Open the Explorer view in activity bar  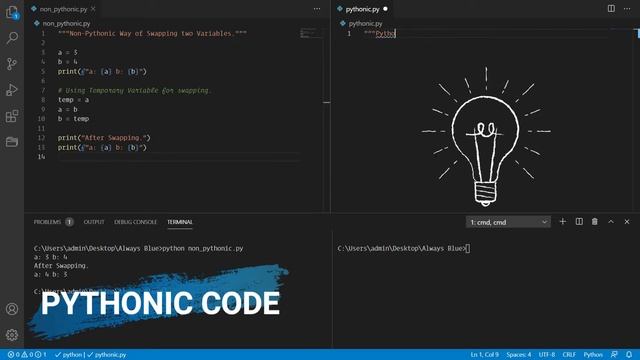click(12, 12)
